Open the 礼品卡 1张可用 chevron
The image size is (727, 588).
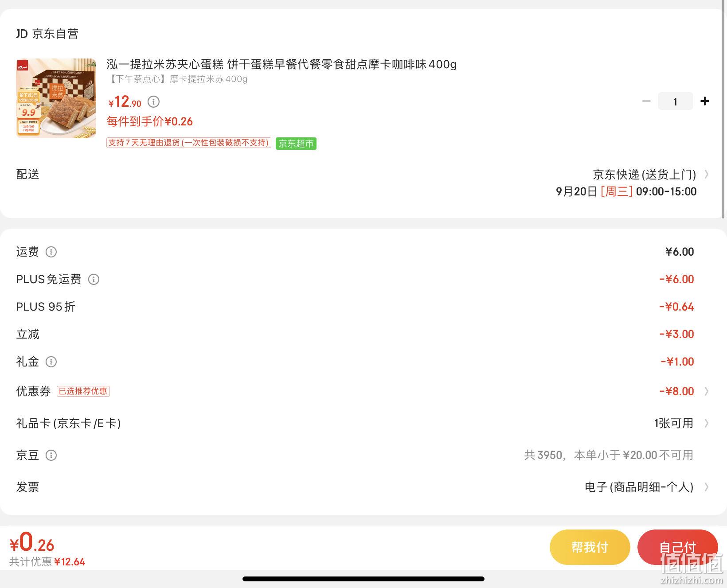coord(707,423)
